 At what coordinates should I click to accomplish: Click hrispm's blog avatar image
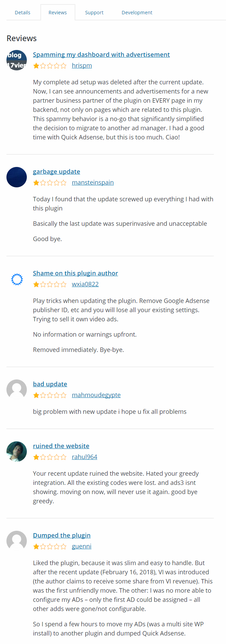17,60
